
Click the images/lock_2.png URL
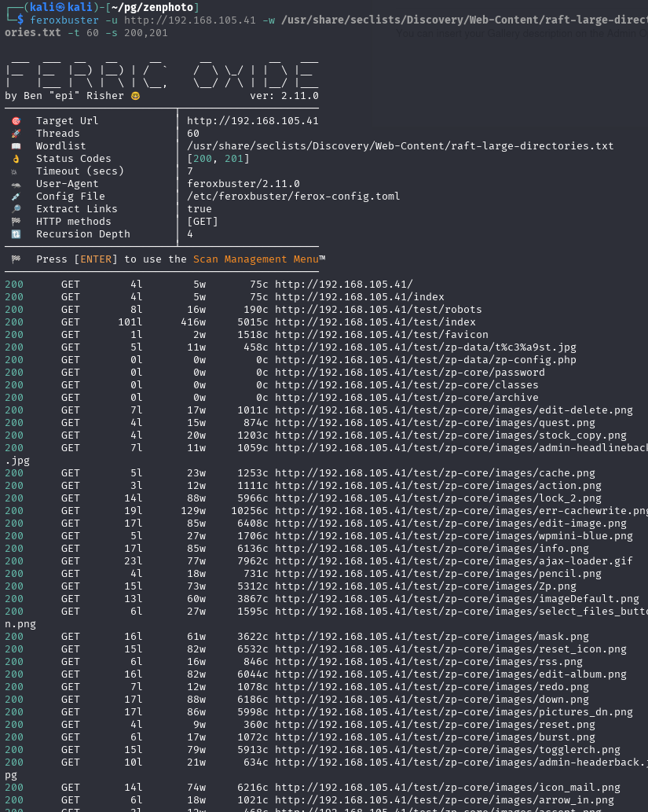(x=437, y=498)
